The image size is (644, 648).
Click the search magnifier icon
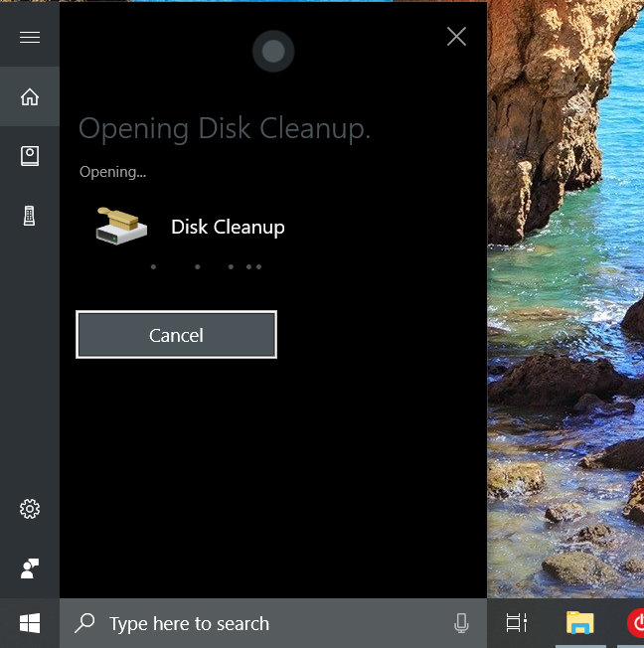coord(84,623)
